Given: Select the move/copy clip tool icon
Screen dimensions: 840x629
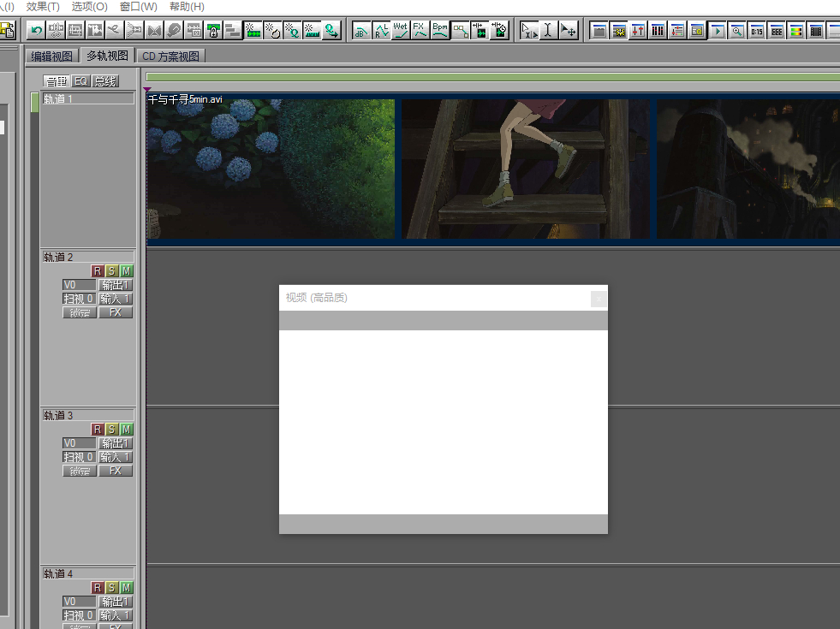Looking at the screenshot, I should click(x=569, y=31).
